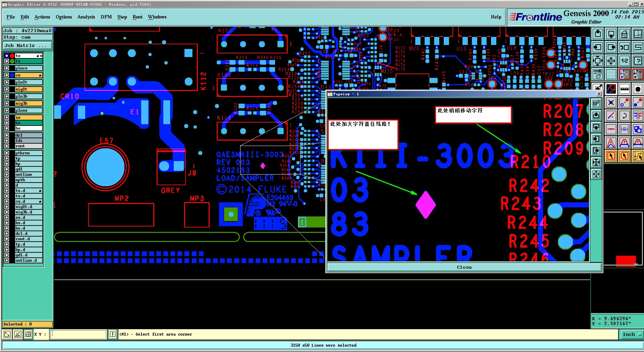Click the pan right view icon
This screenshot has height=352, width=644.
click(x=611, y=47)
